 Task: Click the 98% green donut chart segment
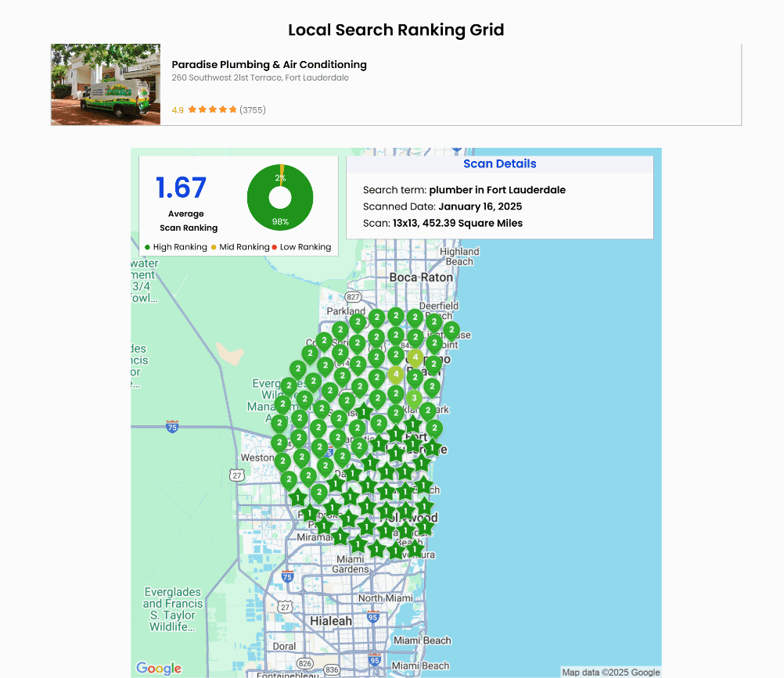tap(280, 222)
